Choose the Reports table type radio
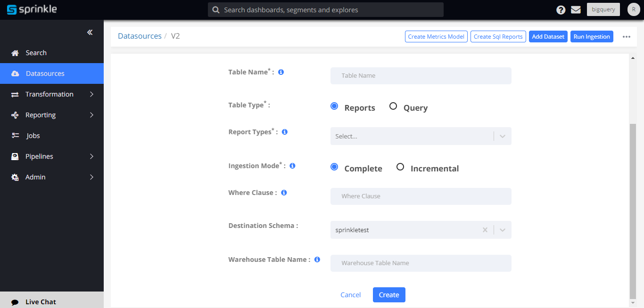The image size is (644, 308). click(x=334, y=106)
